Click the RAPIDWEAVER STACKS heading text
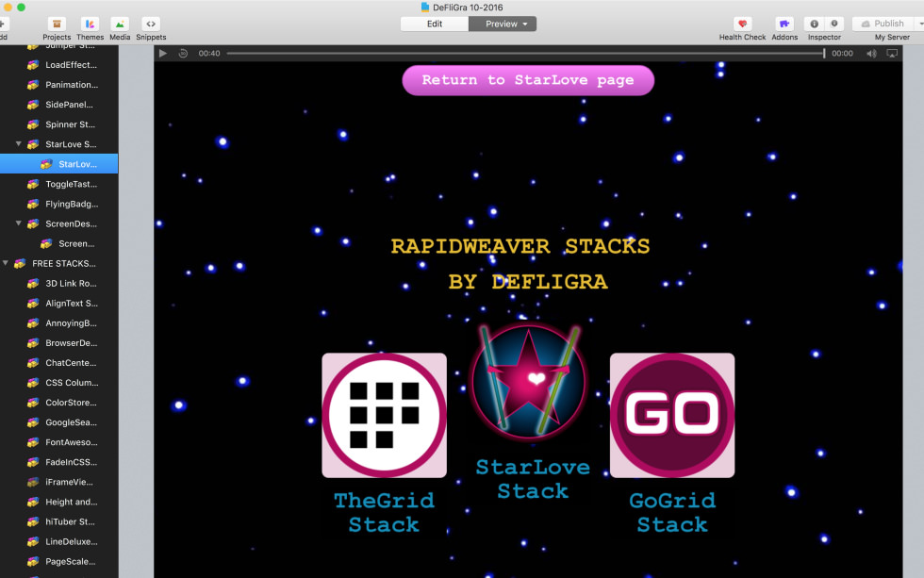The width and height of the screenshot is (924, 578). (x=520, y=246)
